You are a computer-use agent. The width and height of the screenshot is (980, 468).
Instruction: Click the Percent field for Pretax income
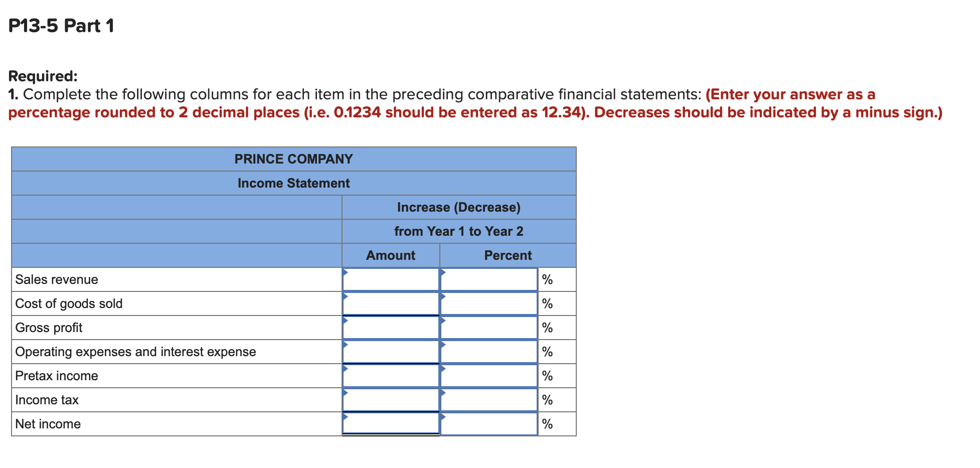489,376
